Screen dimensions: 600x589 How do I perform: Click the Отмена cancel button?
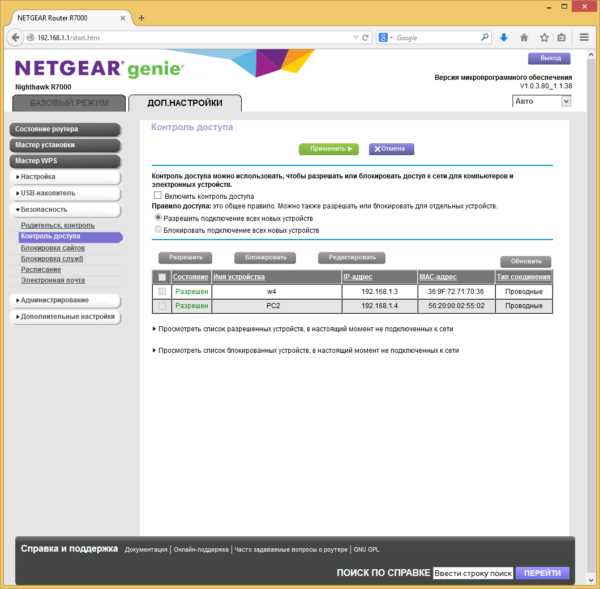(x=391, y=149)
